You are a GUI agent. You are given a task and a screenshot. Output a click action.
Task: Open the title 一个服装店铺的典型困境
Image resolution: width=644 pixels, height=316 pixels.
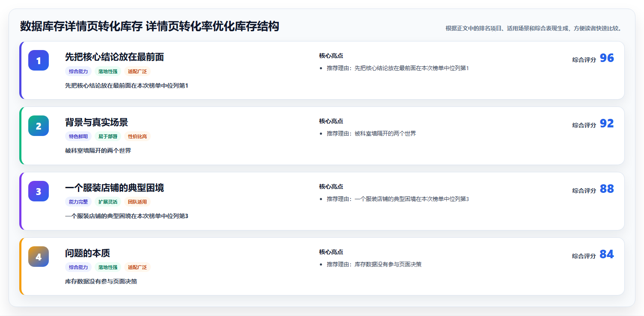click(114, 188)
